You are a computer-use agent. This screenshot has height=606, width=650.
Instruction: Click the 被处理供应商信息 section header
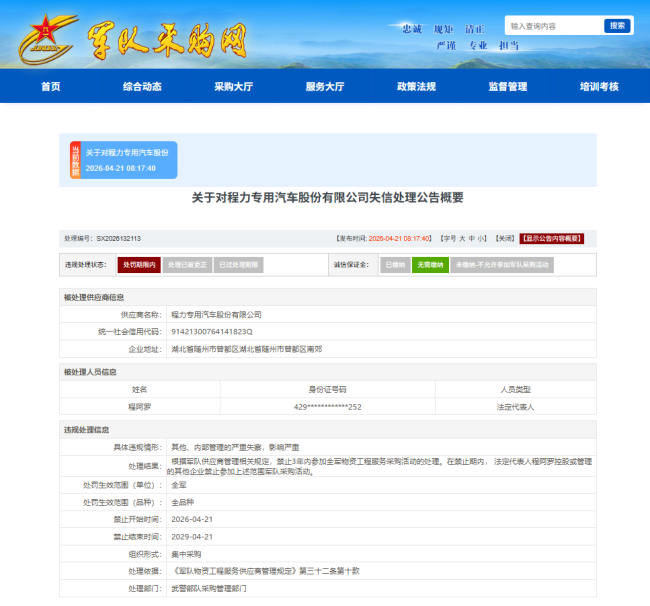(x=94, y=298)
